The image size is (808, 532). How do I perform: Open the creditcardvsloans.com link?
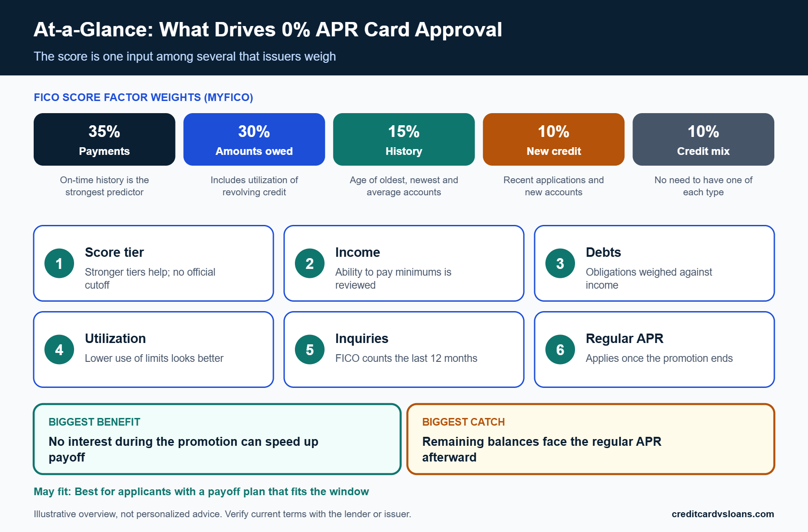pyautogui.click(x=723, y=514)
